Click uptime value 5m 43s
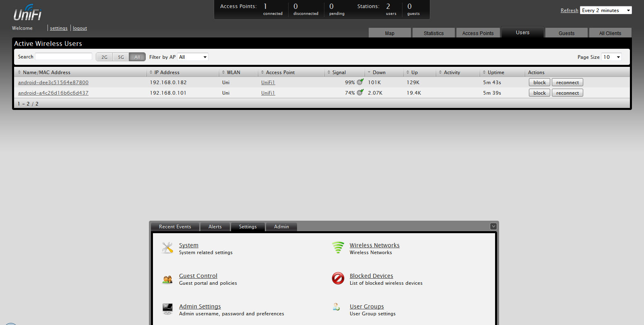This screenshot has width=644, height=325. 492,82
